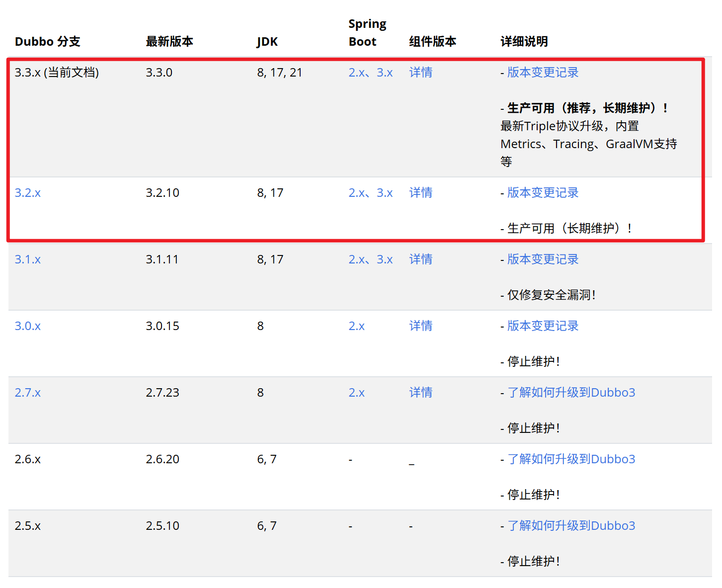The image size is (722, 588).
Task: Open 了解如何升级到Dubbo3 link in 2.6.x row
Action: tap(571, 459)
